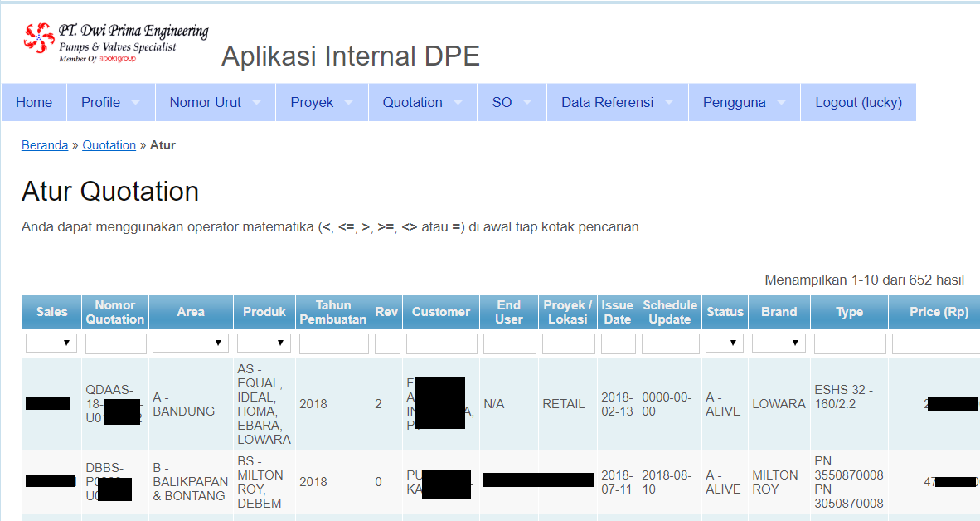Screen dimensions: 980x521
Task: Open the Area filter dropdown
Action: click(x=191, y=343)
